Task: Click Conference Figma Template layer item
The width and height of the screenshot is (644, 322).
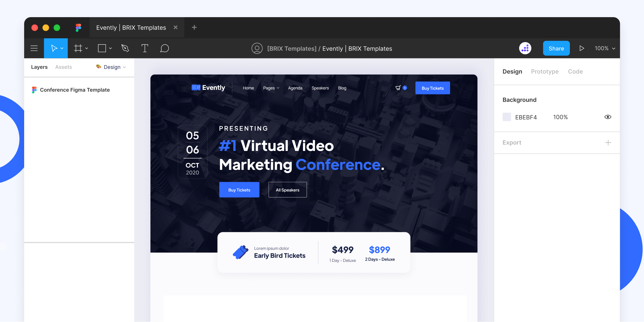Action: 75,90
